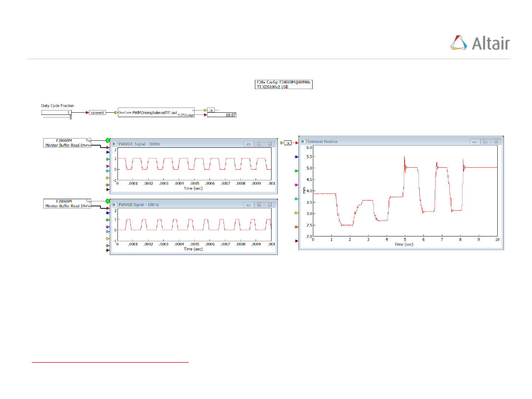The width and height of the screenshot is (532, 399).
Task: Click Time (sec) label on Solenoid Position plot
Action: (404, 244)
